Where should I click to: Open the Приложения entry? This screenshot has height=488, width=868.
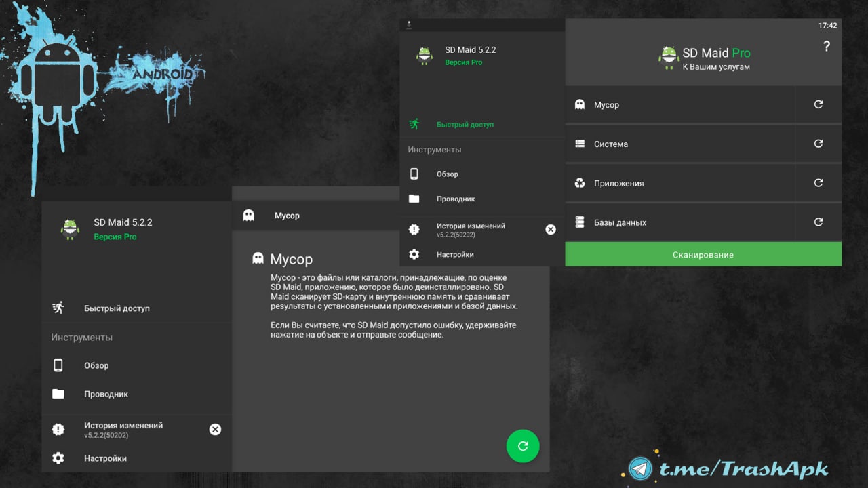coord(680,183)
